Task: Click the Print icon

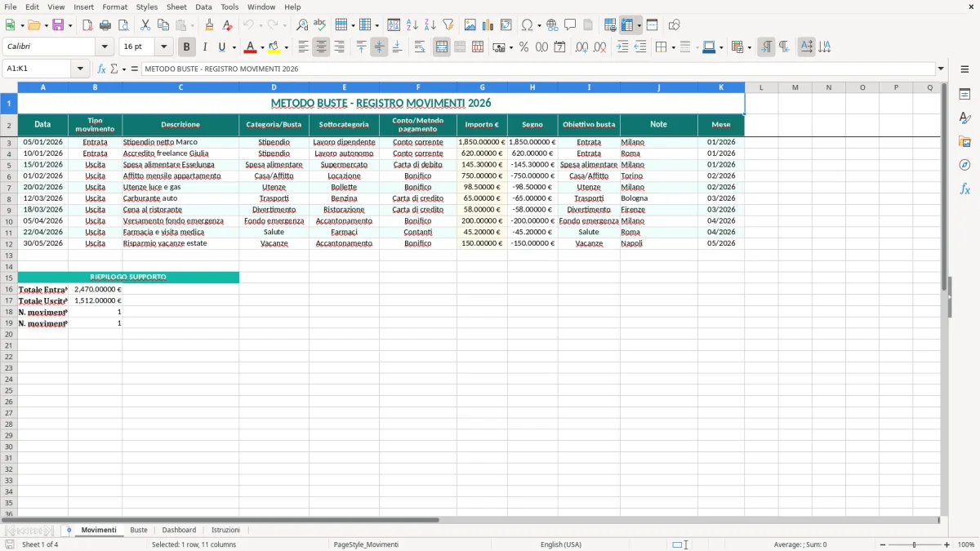Action: [105, 25]
